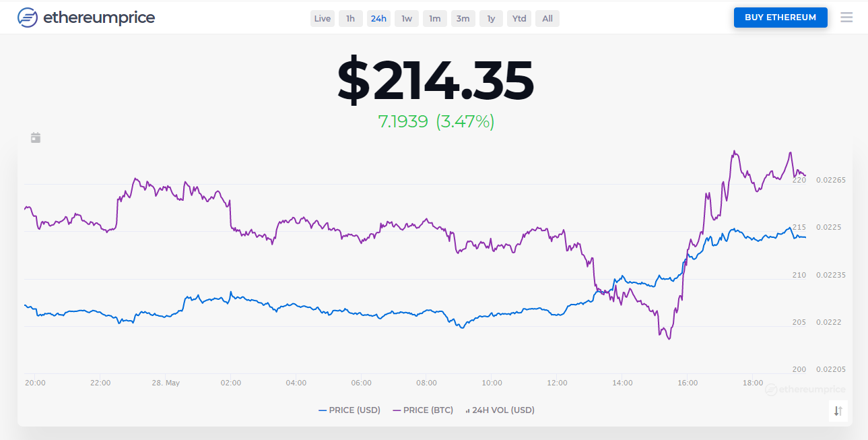Click the 10:00 time axis label
Screen dimensions: 868x440
[492, 383]
